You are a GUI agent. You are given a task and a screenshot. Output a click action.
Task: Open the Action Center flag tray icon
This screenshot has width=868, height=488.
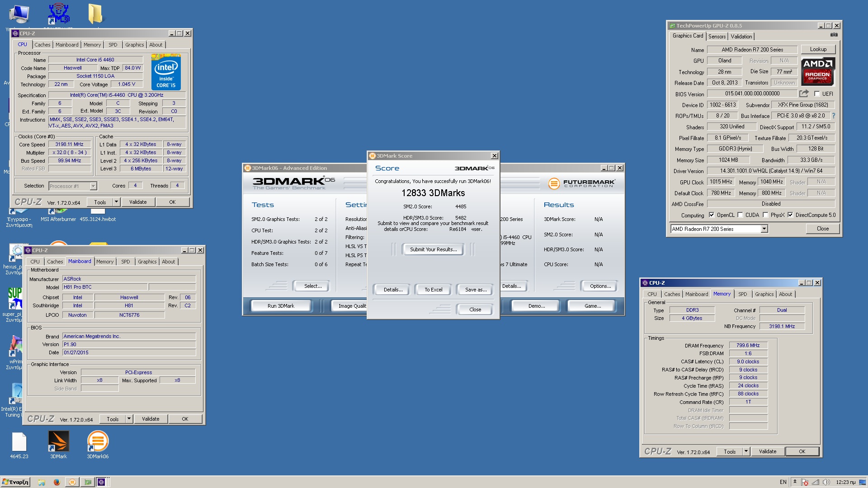tap(805, 482)
